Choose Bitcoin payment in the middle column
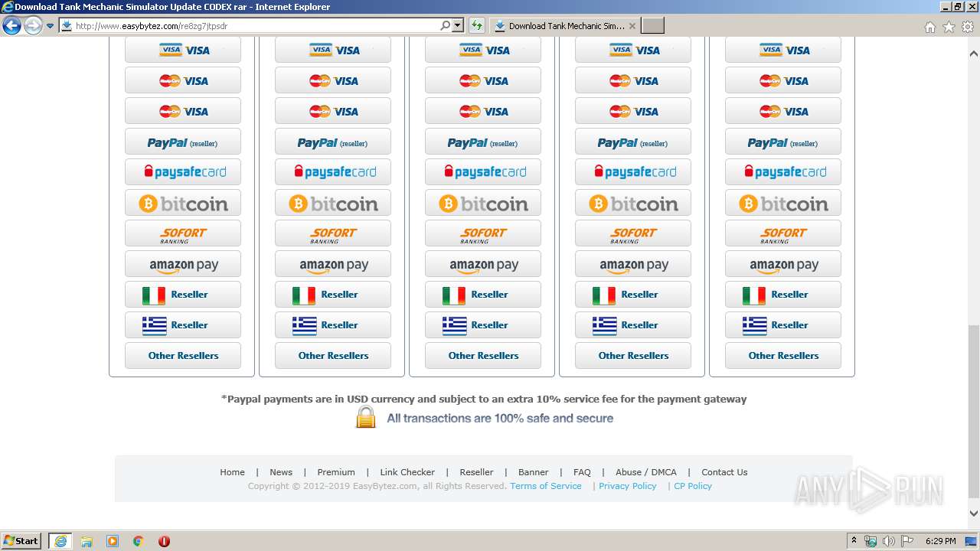This screenshot has height=551, width=980. 483,203
